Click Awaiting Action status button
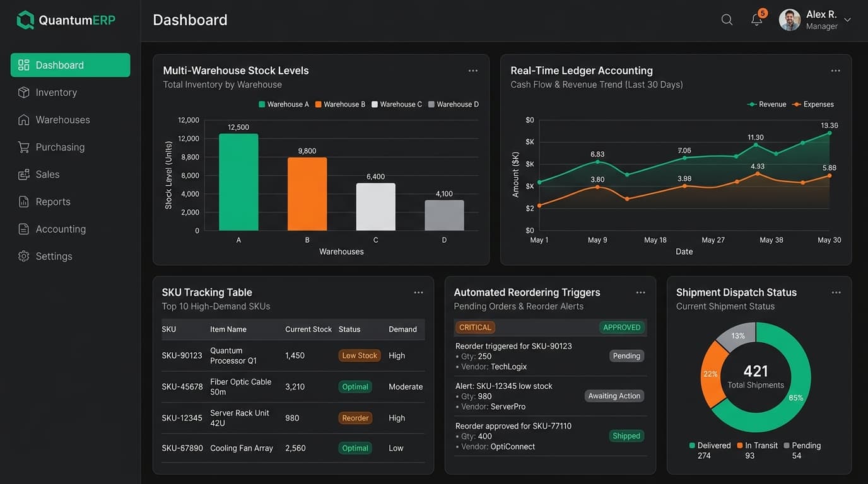 coord(614,396)
